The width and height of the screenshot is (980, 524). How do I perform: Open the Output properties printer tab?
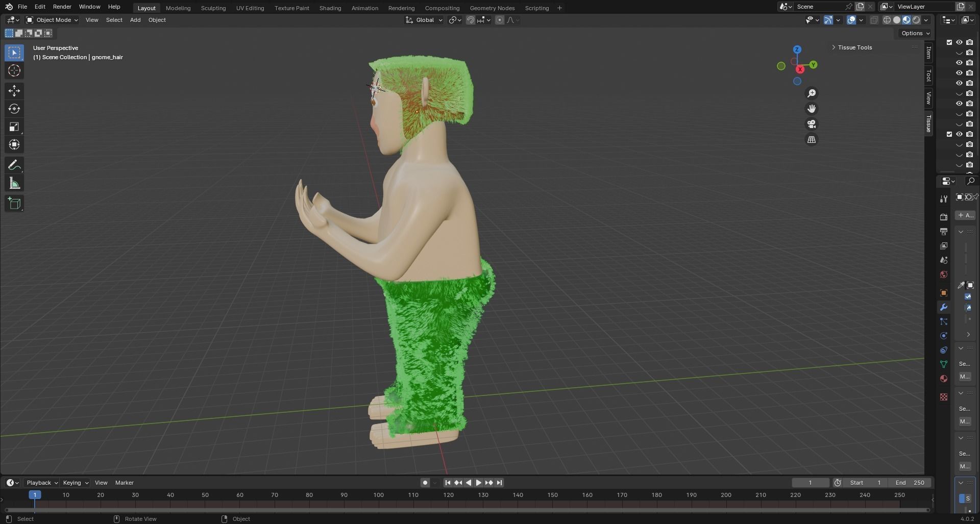pyautogui.click(x=943, y=232)
